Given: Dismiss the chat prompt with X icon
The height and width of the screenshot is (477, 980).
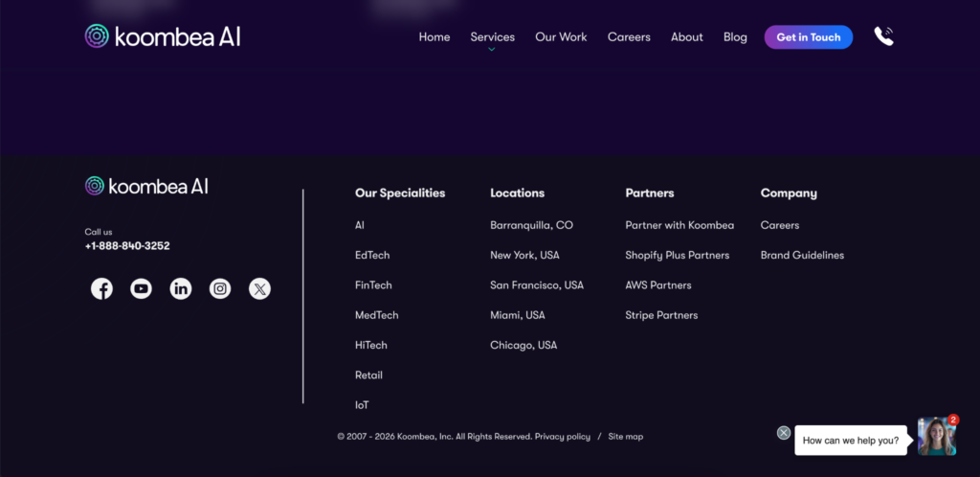Looking at the screenshot, I should point(784,433).
